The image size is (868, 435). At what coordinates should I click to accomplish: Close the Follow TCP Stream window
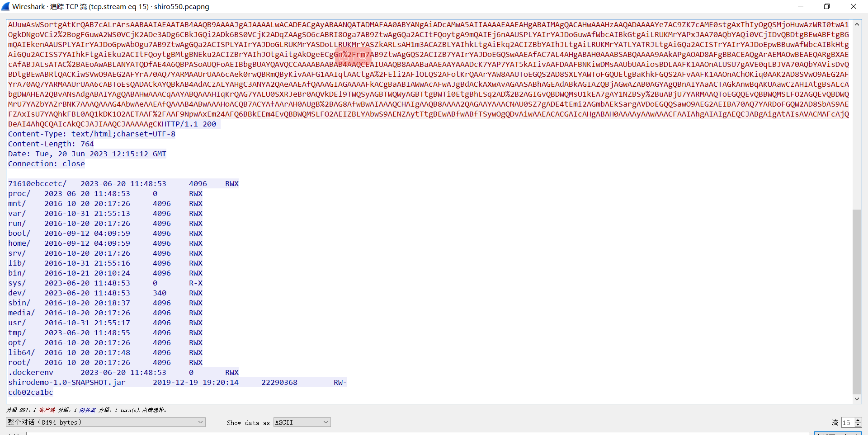[854, 6]
